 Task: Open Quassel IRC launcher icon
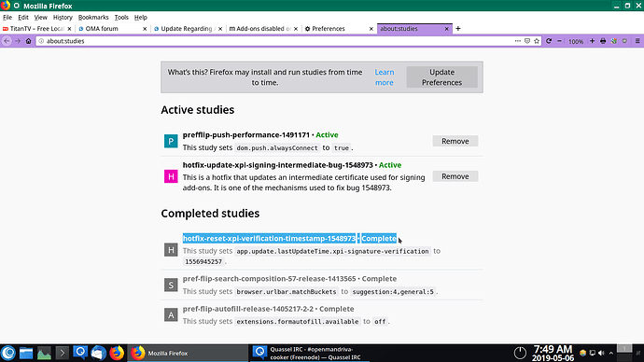80,353
